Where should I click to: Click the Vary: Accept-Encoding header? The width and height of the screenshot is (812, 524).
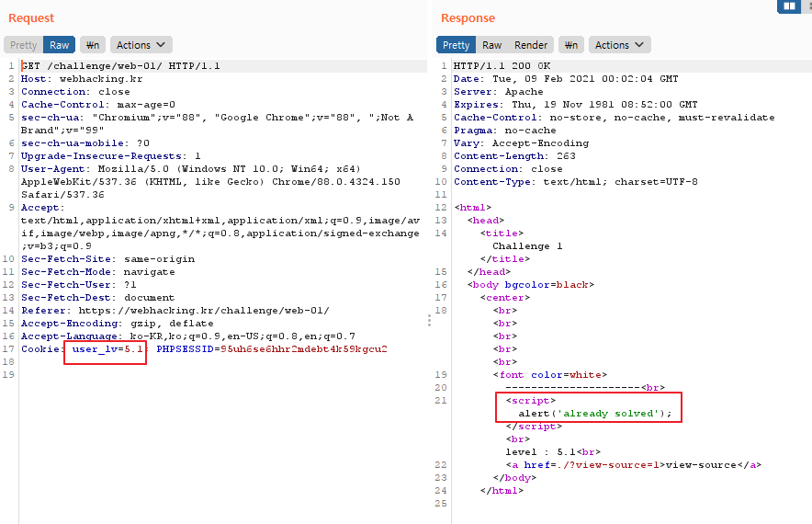pyautogui.click(x=521, y=143)
